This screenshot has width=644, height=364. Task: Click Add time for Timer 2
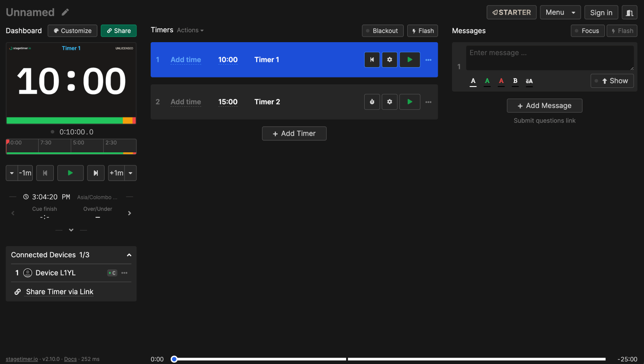(x=186, y=102)
